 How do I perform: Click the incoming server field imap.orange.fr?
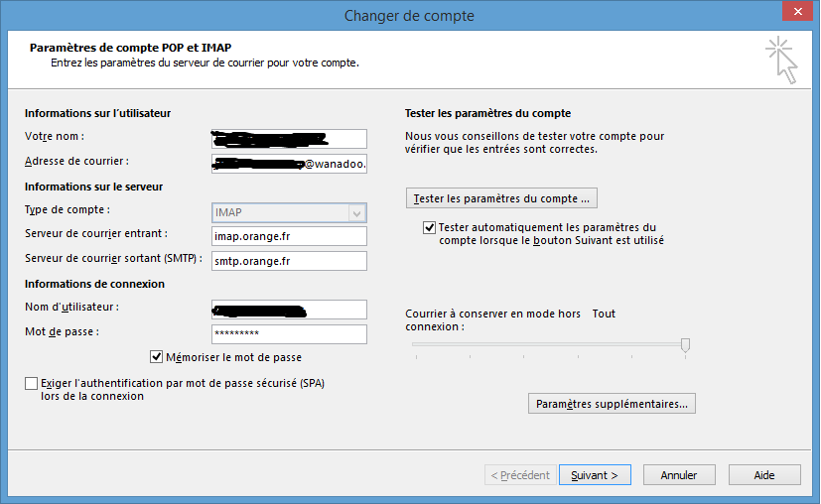coord(289,236)
